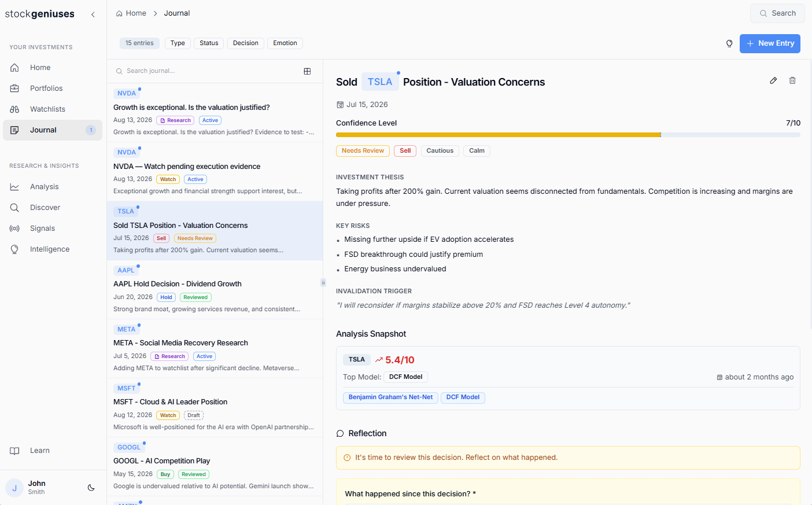Viewport: 812px width, 505px height.
Task: Click the Research tag on the META entry
Action: (x=169, y=356)
